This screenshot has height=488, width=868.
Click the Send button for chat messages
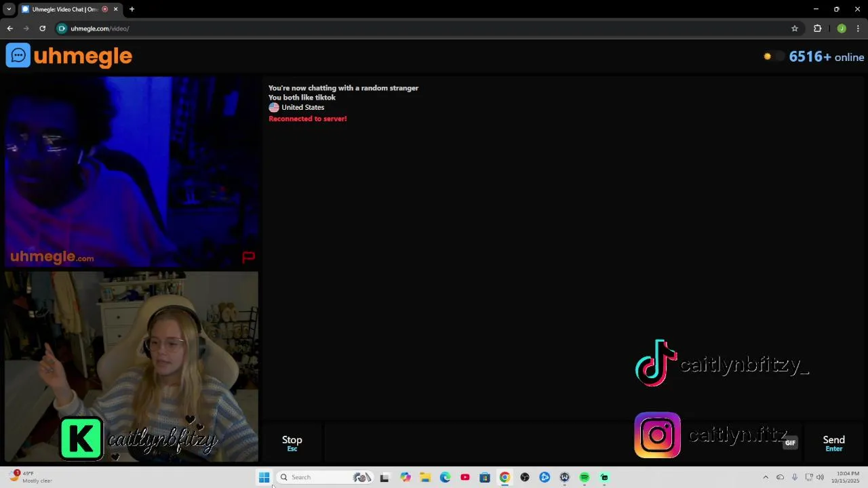click(x=833, y=443)
